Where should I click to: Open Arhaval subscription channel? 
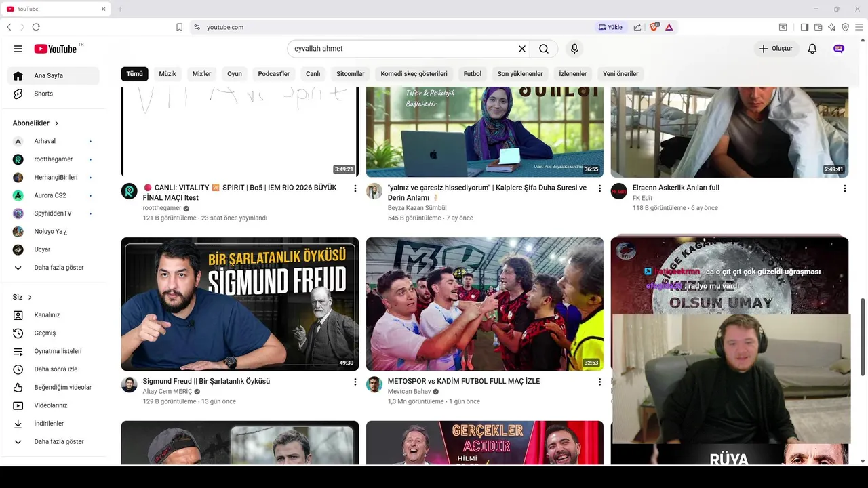click(53, 141)
